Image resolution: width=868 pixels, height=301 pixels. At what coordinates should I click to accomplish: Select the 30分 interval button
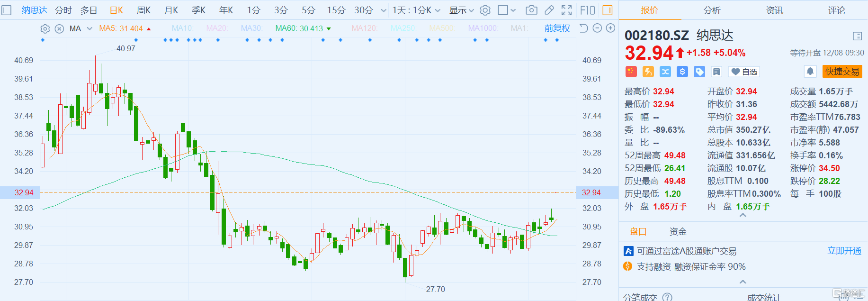tap(364, 10)
